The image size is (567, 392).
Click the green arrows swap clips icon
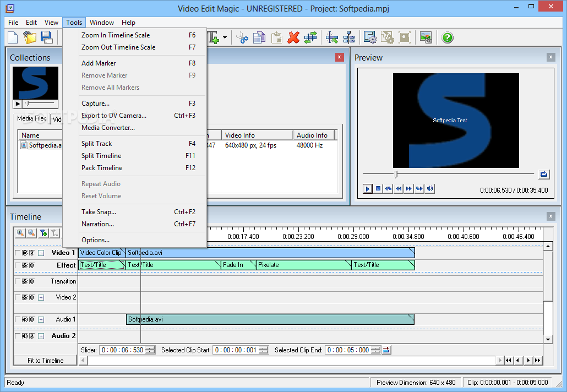click(x=310, y=37)
